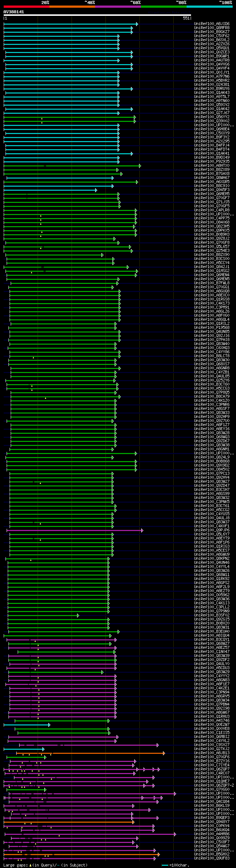Click the green alignment arrow for A8HTX0
Image resolution: width=236 pixels, height=868 pixels.
(72, 166)
